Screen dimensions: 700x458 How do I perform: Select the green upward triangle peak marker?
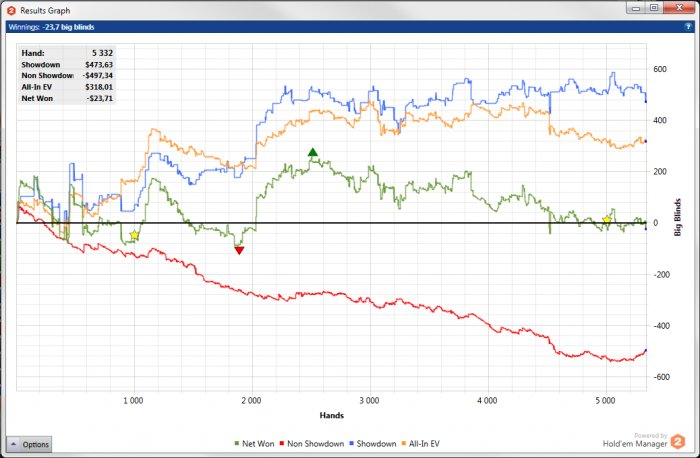coord(312,152)
